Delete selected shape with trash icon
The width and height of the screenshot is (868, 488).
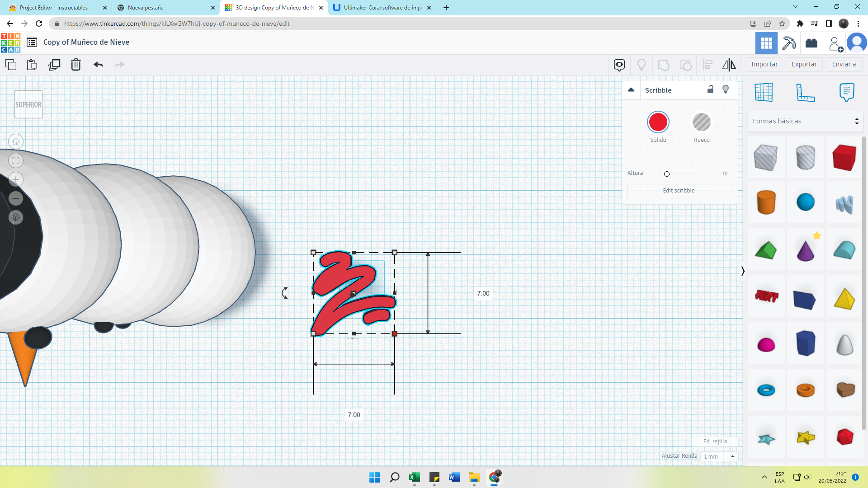[x=75, y=65]
